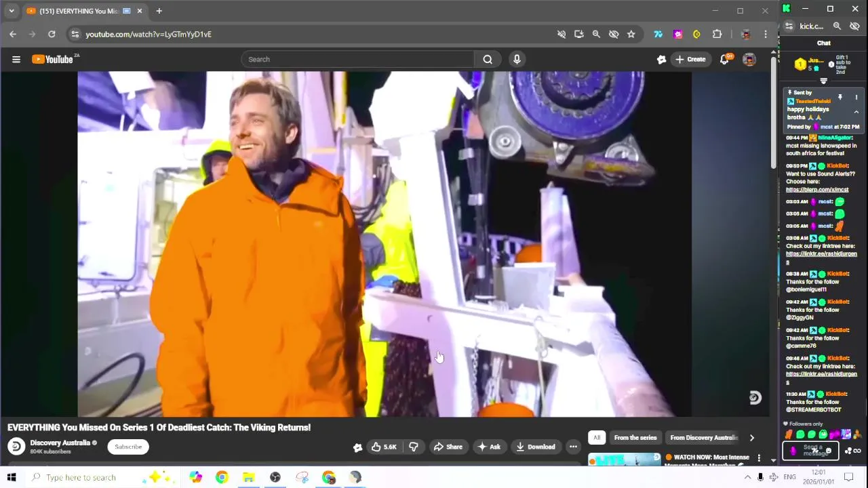Open Chrome profile avatar in toolbar

tap(746, 34)
